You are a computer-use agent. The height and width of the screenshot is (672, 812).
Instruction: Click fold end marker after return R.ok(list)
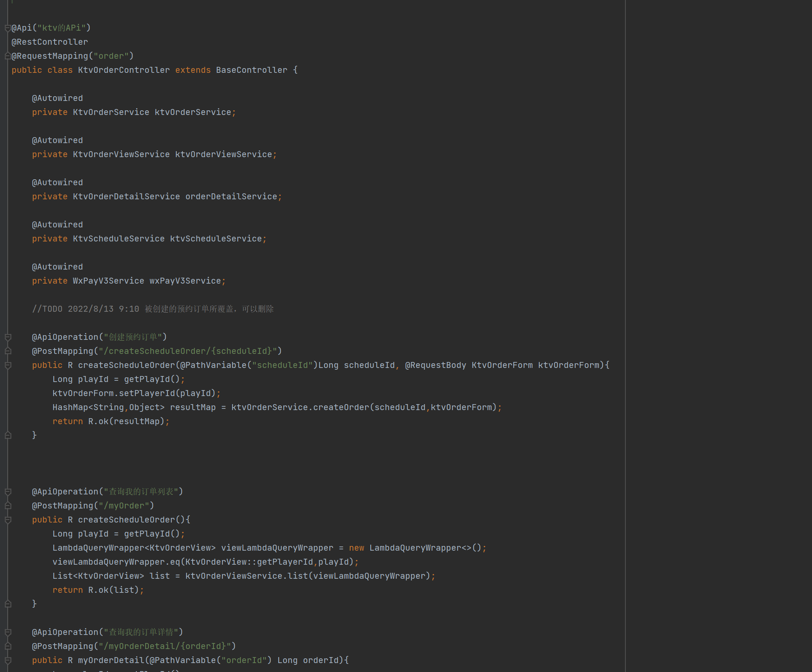pyautogui.click(x=8, y=604)
